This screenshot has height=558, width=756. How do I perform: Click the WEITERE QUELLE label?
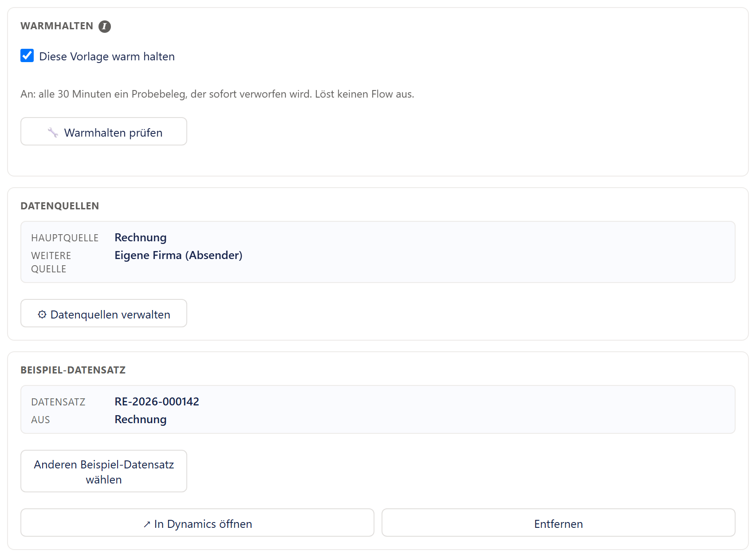point(51,262)
